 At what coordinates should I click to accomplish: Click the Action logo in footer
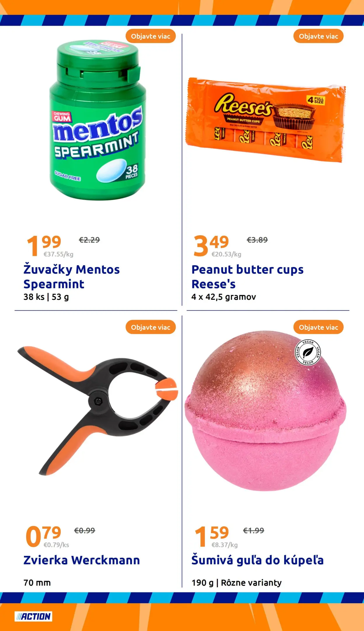click(33, 616)
